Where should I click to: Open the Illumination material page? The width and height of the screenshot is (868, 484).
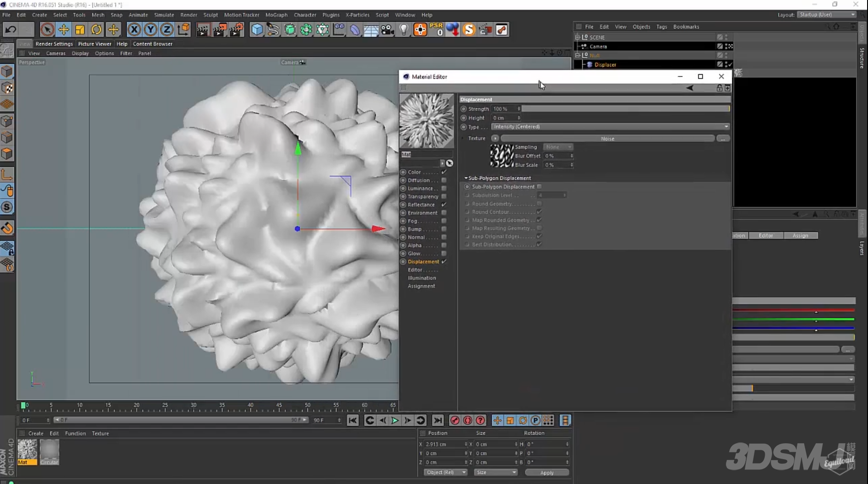(422, 278)
